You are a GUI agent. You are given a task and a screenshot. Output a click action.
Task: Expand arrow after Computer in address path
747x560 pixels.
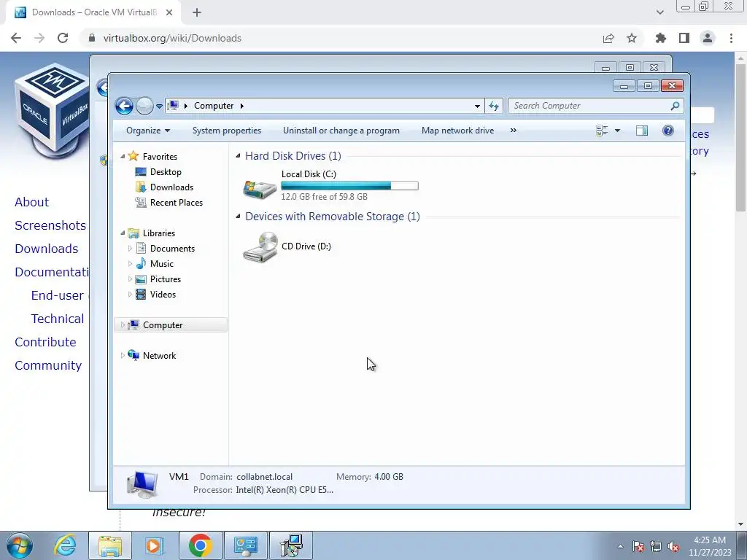[242, 106]
